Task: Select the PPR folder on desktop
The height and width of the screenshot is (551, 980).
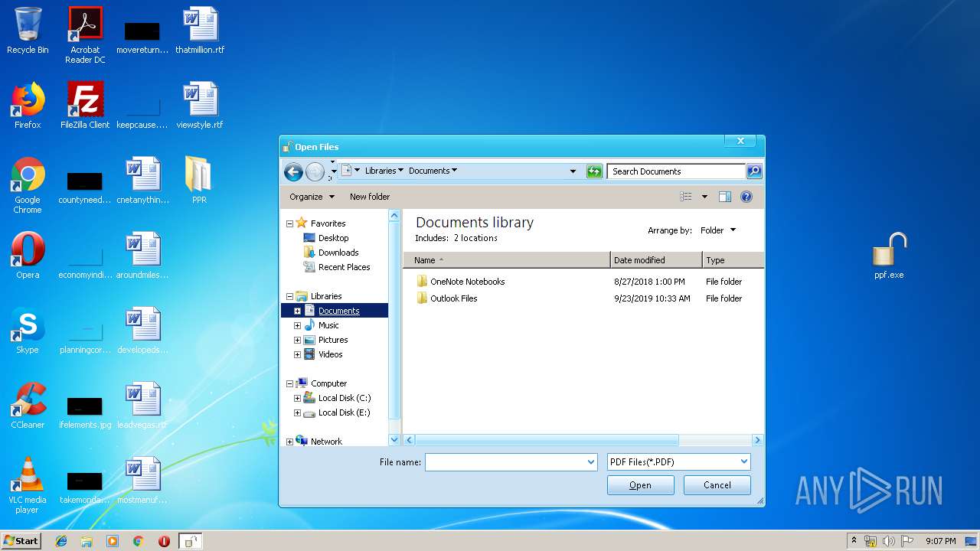Action: (199, 181)
